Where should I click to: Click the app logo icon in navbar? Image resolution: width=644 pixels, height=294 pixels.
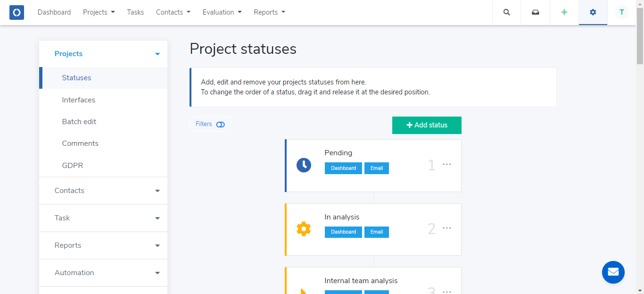coord(17,12)
